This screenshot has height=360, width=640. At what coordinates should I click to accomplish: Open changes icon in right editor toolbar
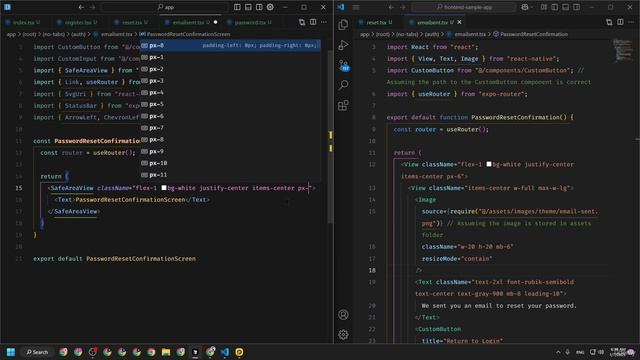tap(609, 22)
